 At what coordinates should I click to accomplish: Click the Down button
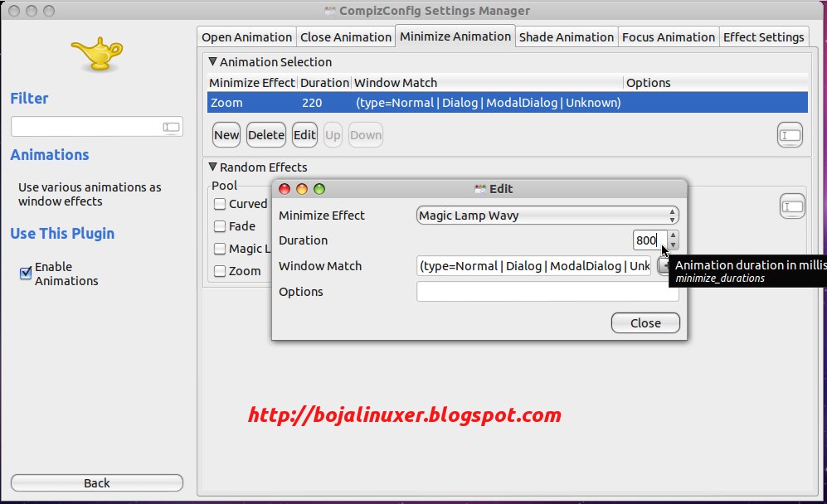[366, 135]
